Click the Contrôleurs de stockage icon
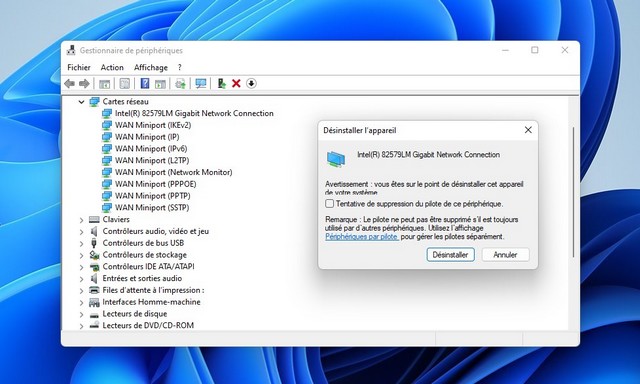 pyautogui.click(x=94, y=255)
